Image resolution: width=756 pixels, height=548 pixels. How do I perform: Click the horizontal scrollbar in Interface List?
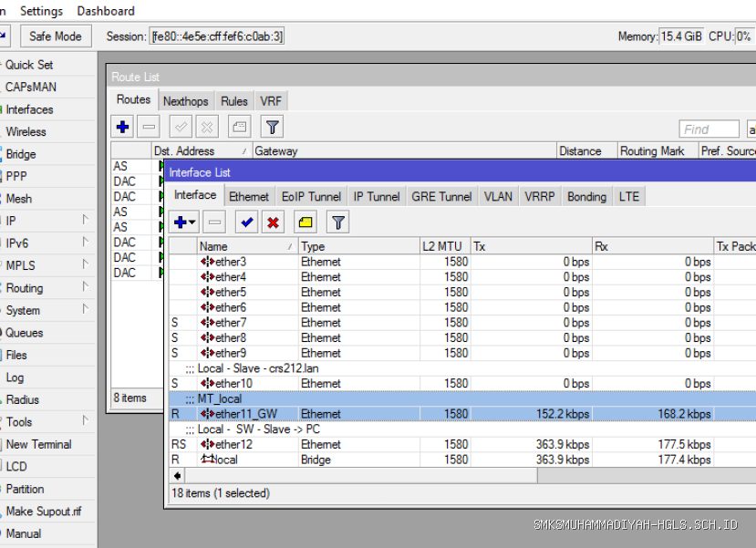(x=362, y=476)
